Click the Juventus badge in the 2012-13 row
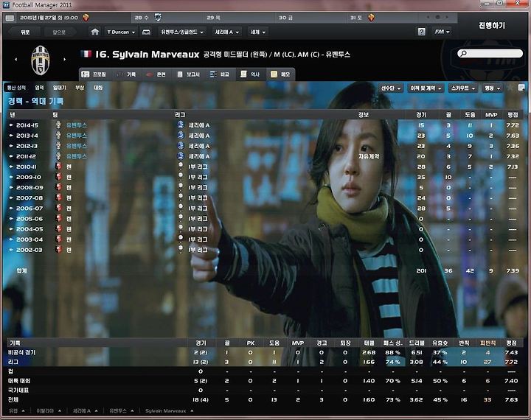531x420 pixels. coord(58,146)
